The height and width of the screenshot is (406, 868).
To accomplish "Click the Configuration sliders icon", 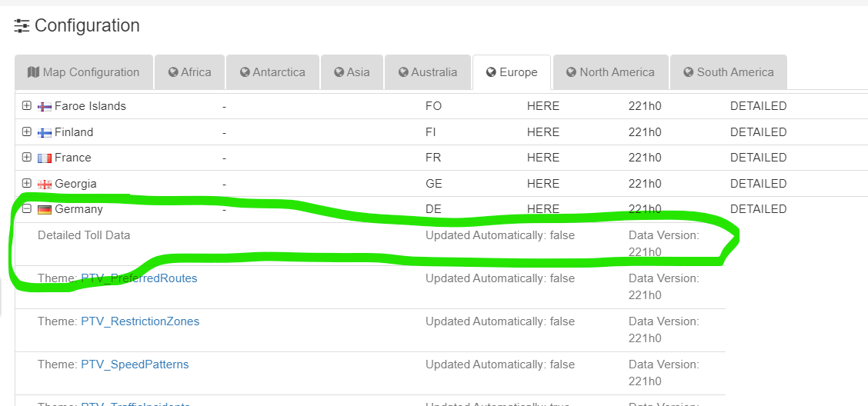I will click(x=22, y=26).
